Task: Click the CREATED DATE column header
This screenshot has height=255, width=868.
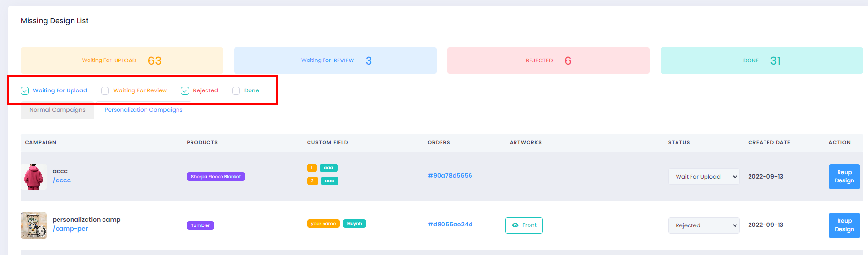Action: [x=769, y=143]
